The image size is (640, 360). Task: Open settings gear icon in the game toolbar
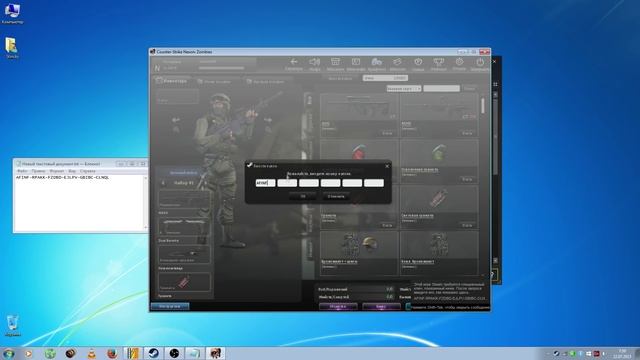460,62
